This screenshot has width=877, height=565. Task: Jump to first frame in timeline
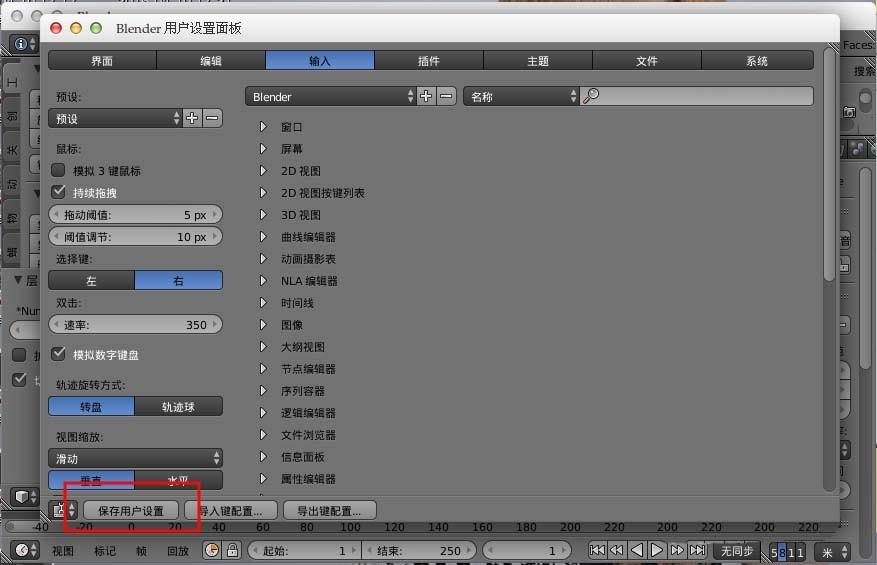(596, 550)
